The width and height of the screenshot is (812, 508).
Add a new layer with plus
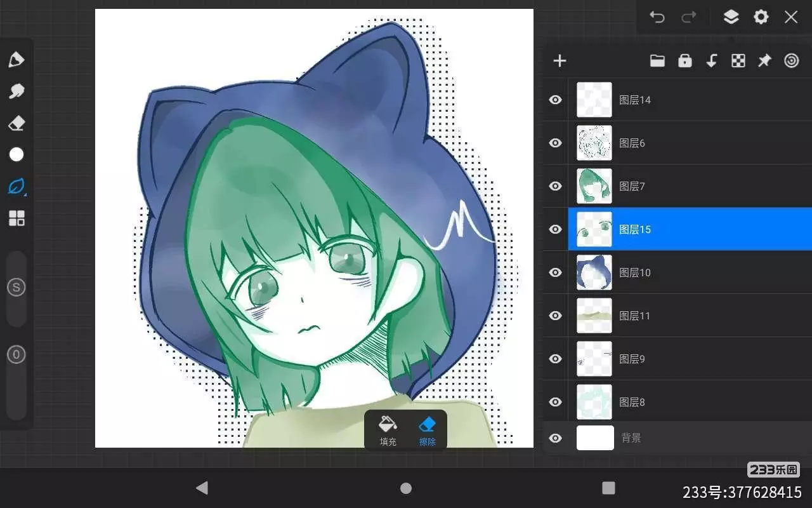[x=560, y=61]
